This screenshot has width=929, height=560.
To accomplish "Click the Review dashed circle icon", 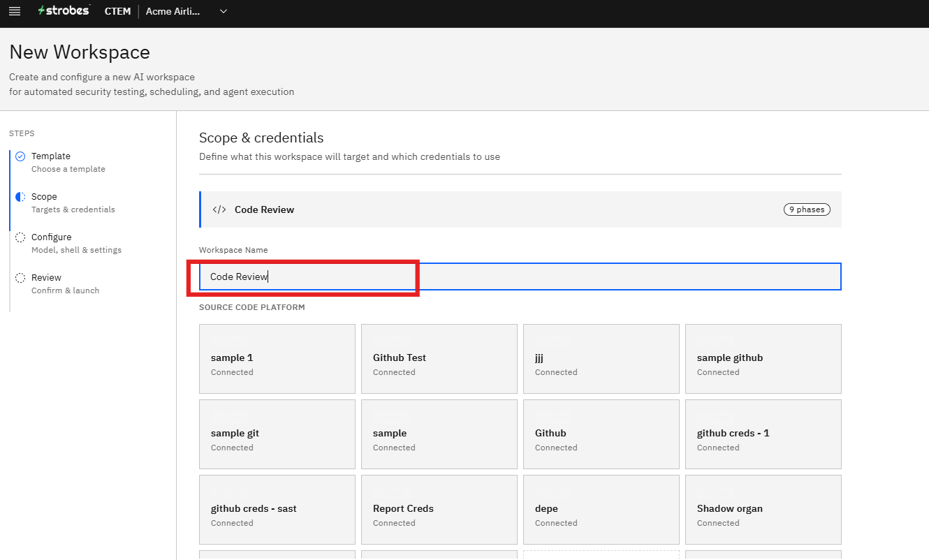I will (x=20, y=278).
